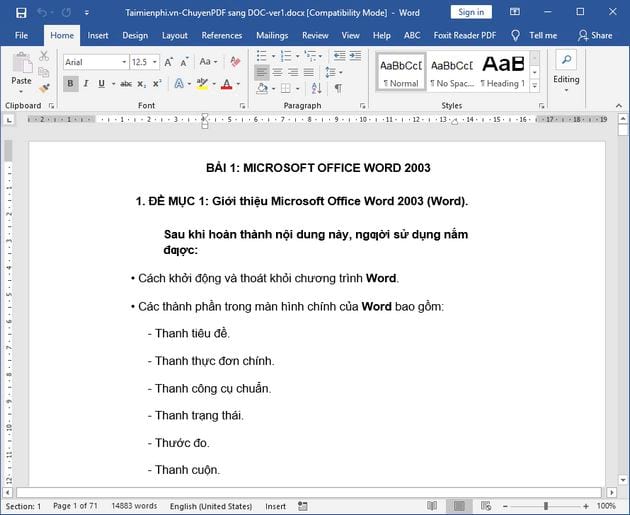
Task: Decrease font size with the shrink font icon
Action: [184, 62]
